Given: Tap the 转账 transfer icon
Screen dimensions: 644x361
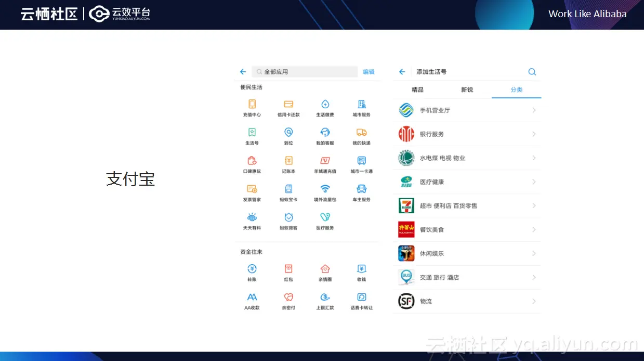Looking at the screenshot, I should [252, 268].
